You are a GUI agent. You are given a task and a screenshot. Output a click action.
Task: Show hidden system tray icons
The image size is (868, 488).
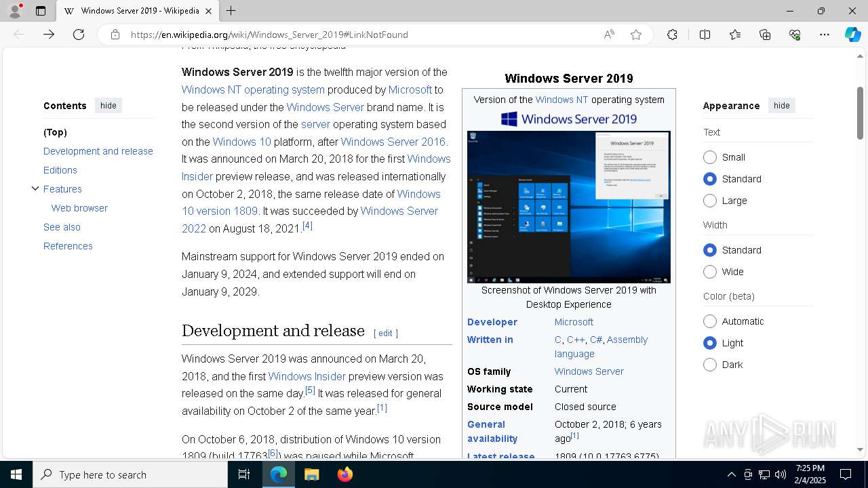pos(731,474)
